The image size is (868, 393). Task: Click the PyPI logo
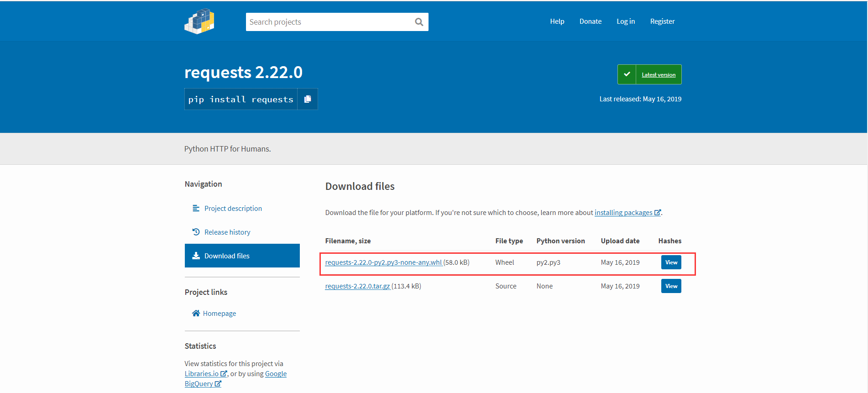199,21
